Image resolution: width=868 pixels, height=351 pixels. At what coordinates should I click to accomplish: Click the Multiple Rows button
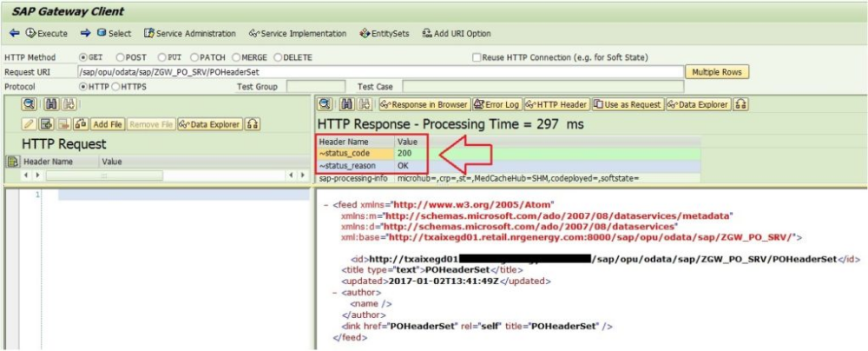[x=717, y=72]
